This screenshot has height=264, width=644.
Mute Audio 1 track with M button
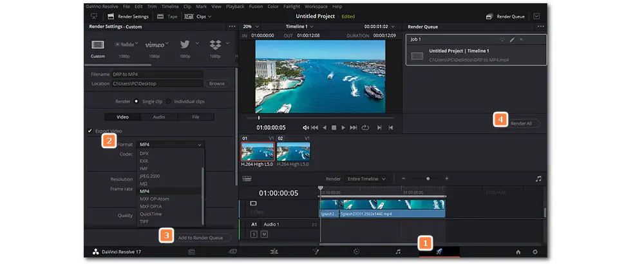tap(263, 234)
